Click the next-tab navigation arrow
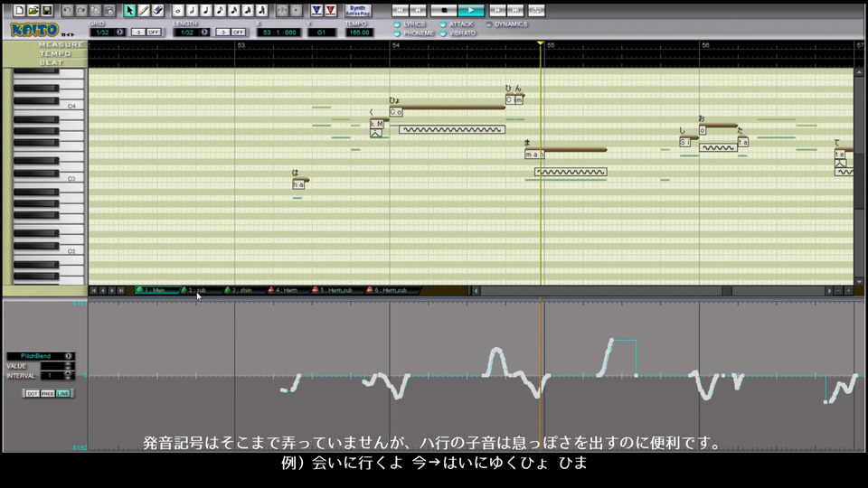868x488 pixels. click(112, 290)
